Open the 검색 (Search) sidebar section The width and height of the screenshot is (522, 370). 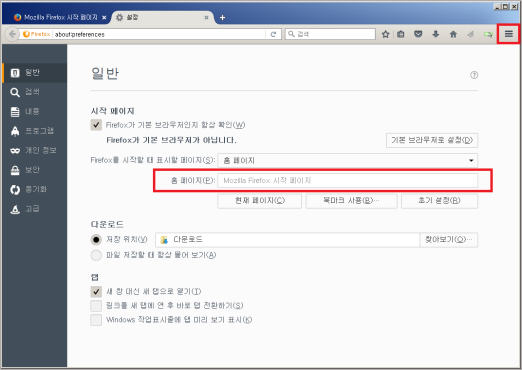pyautogui.click(x=34, y=92)
